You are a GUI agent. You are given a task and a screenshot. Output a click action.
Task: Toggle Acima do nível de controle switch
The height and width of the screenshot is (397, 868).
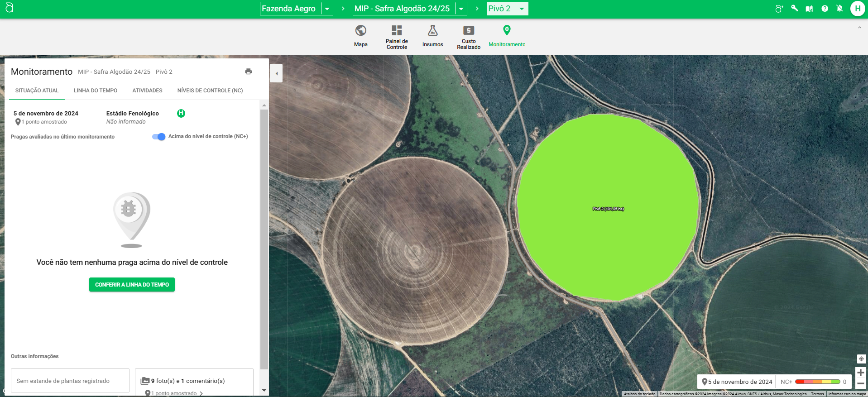point(159,137)
